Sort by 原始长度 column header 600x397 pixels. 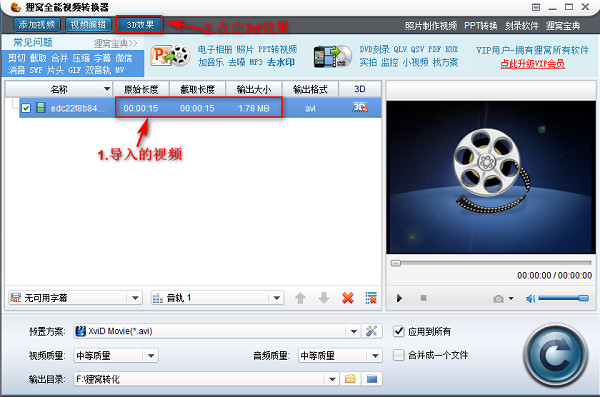pos(141,89)
